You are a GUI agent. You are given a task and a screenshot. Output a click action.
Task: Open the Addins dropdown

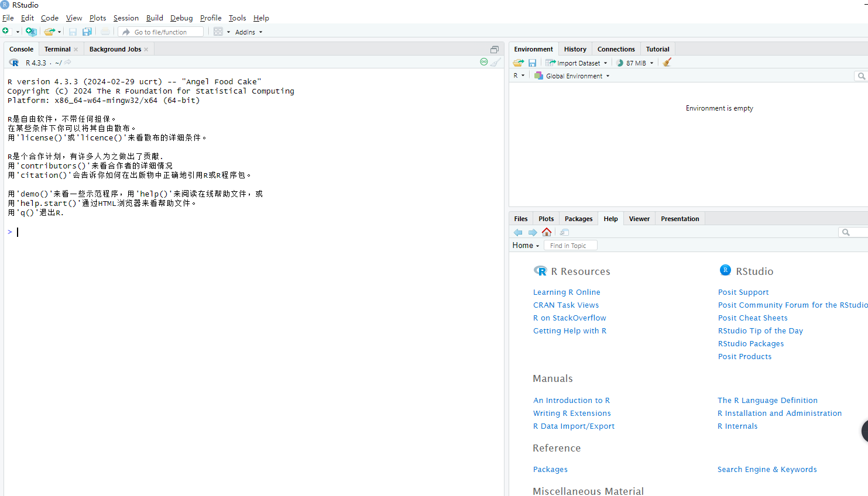(x=249, y=32)
